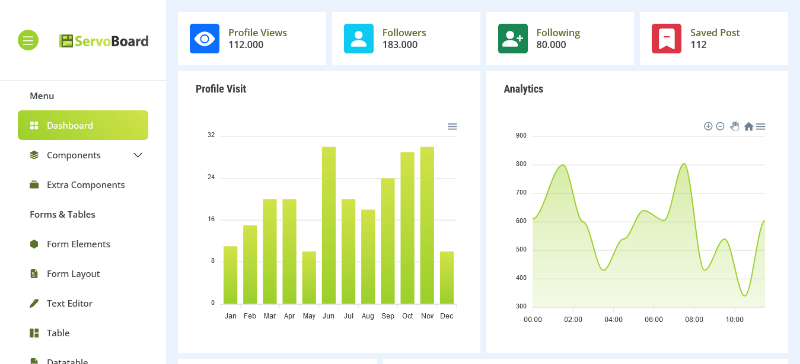Viewport: 800px width, 364px height.
Task: Select the pan hand tool in Analytics
Action: tap(734, 127)
